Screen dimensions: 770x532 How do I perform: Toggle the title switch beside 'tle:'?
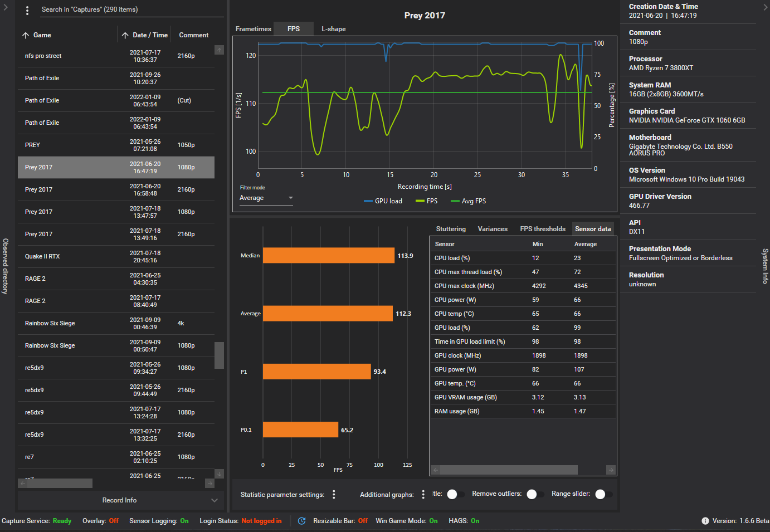pos(455,494)
